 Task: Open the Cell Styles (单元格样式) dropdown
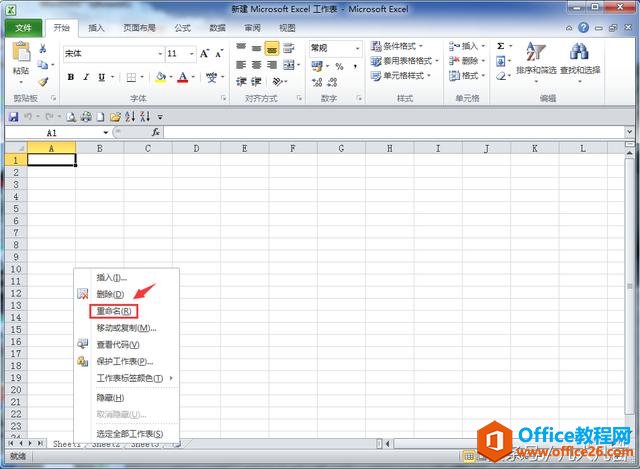(x=400, y=76)
